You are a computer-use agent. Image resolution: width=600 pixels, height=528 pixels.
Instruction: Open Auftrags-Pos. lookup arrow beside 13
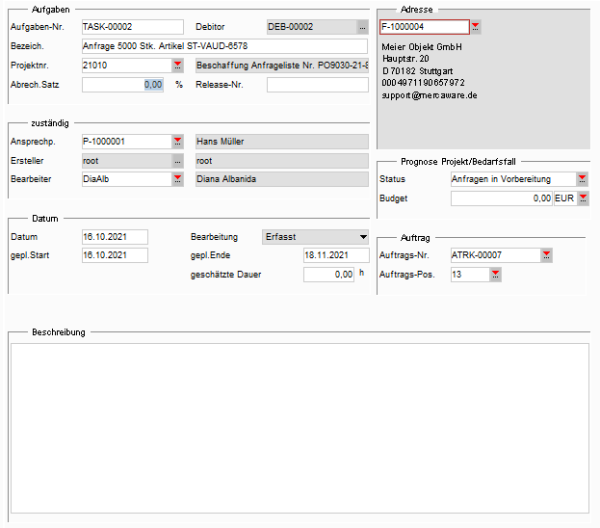(x=496, y=274)
